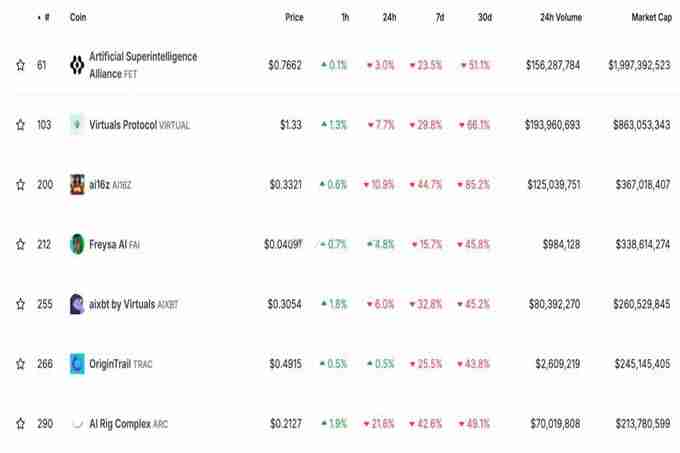Click the ai16z coin avatar icon
This screenshot has height=453, width=680.
(77, 184)
